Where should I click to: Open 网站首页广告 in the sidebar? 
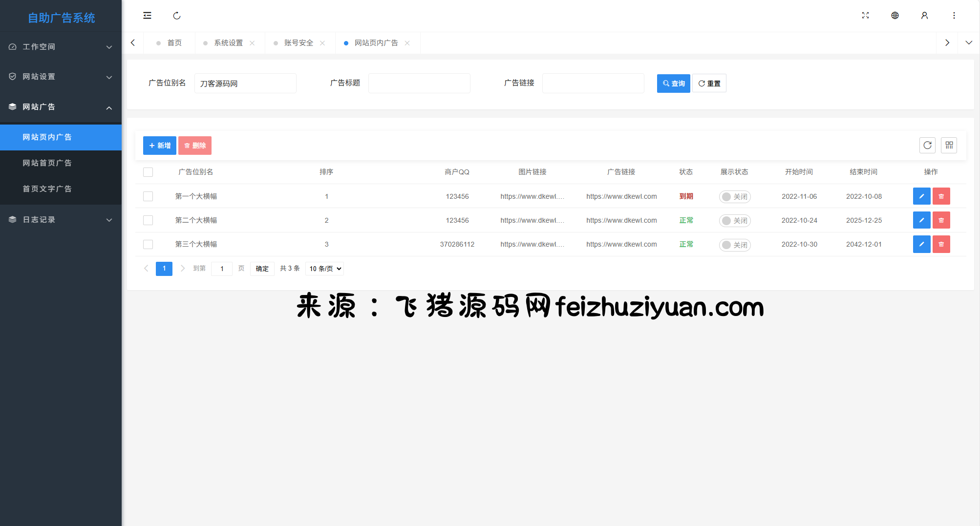(47, 163)
